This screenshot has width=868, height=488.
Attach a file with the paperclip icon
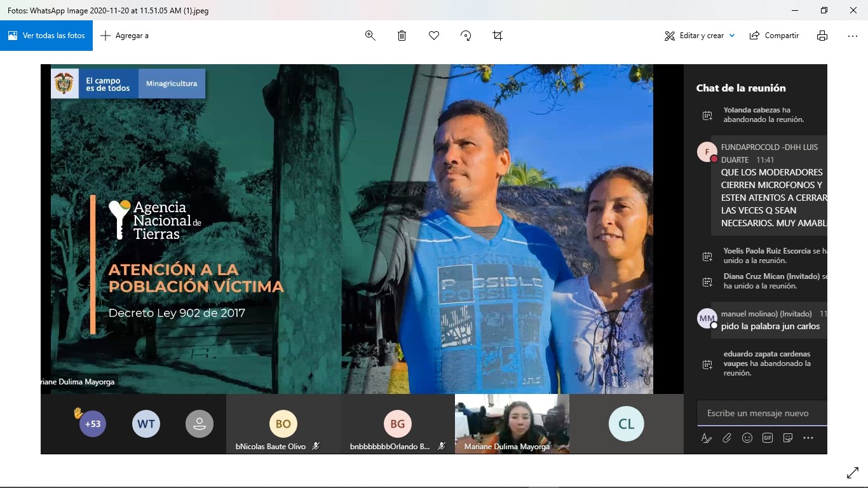pyautogui.click(x=727, y=438)
